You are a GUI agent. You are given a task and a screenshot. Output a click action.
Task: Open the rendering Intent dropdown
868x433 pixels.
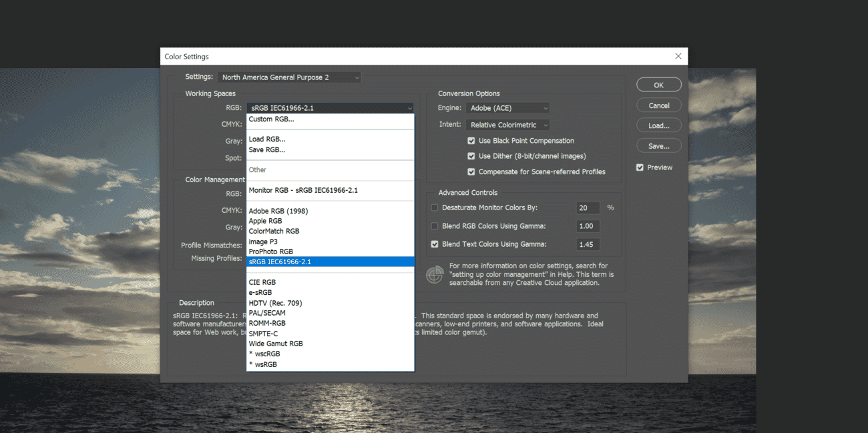pyautogui.click(x=507, y=124)
